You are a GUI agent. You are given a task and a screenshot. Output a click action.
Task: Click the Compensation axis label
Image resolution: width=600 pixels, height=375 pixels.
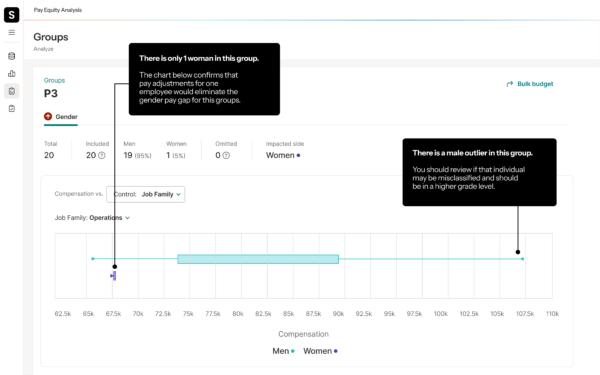click(x=303, y=334)
